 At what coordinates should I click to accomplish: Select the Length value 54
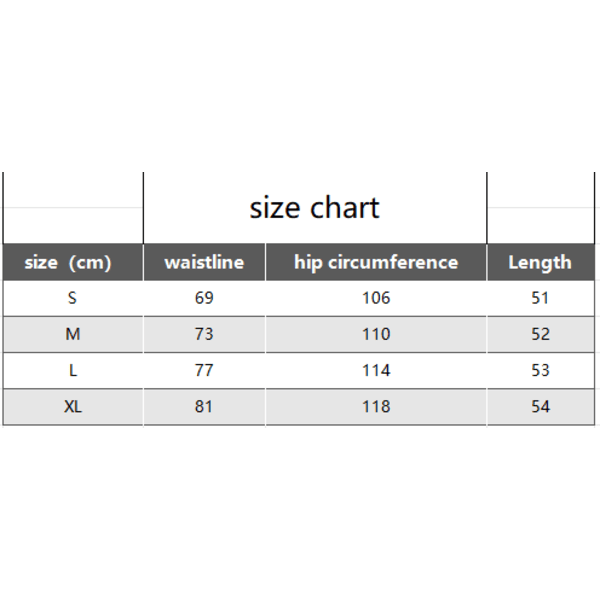click(x=541, y=406)
